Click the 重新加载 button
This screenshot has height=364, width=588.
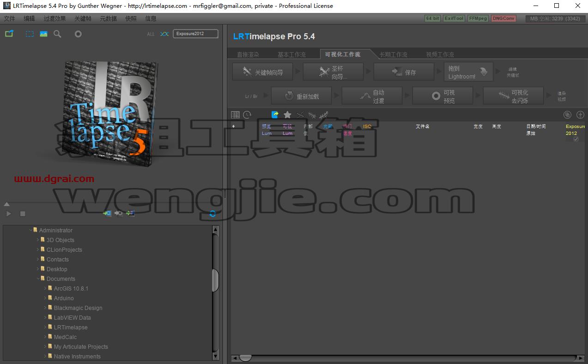tap(301, 96)
